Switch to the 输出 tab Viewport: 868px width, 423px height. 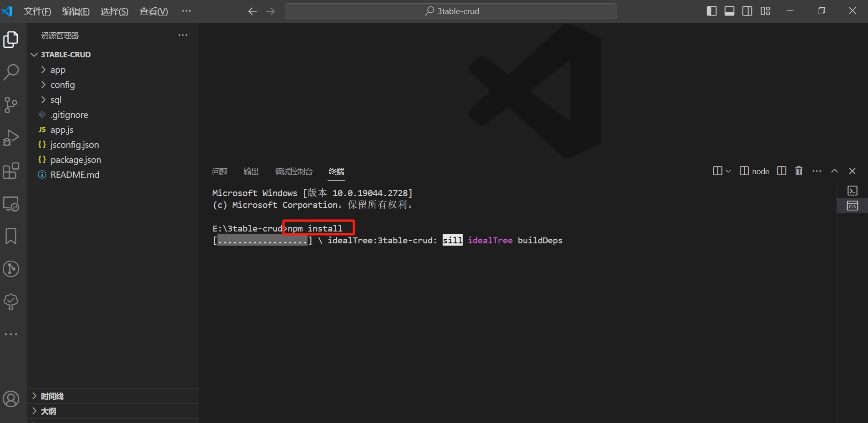pyautogui.click(x=251, y=171)
